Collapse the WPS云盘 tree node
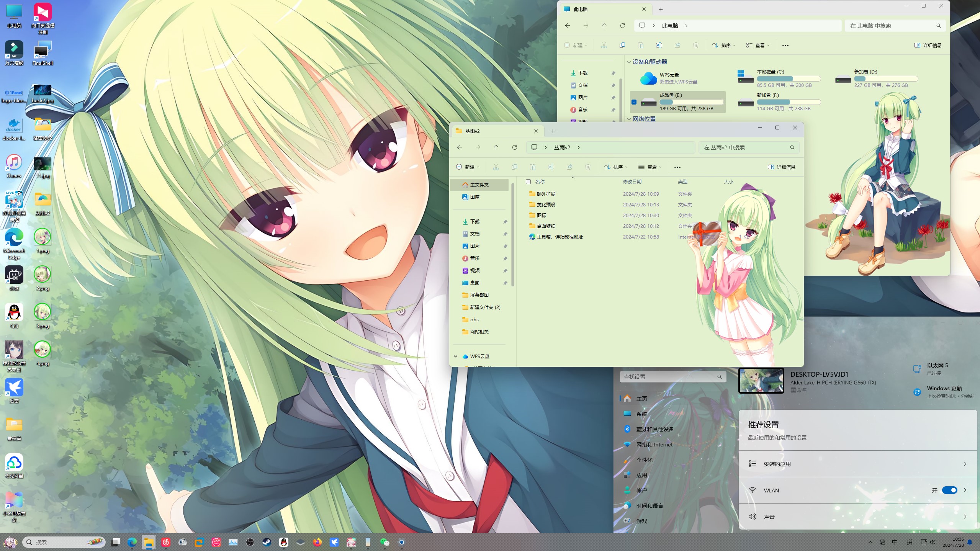 coord(455,356)
